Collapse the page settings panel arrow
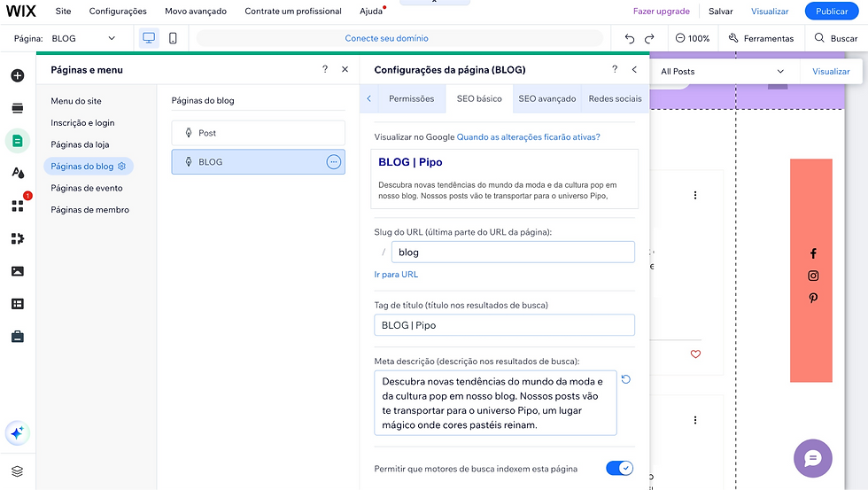868x490 pixels. [634, 69]
